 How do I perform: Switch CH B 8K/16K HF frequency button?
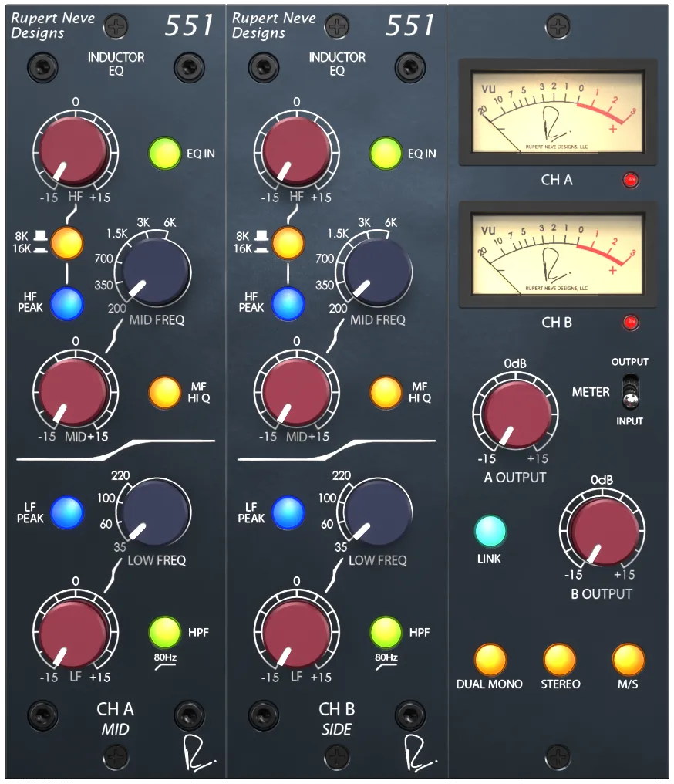tap(288, 243)
